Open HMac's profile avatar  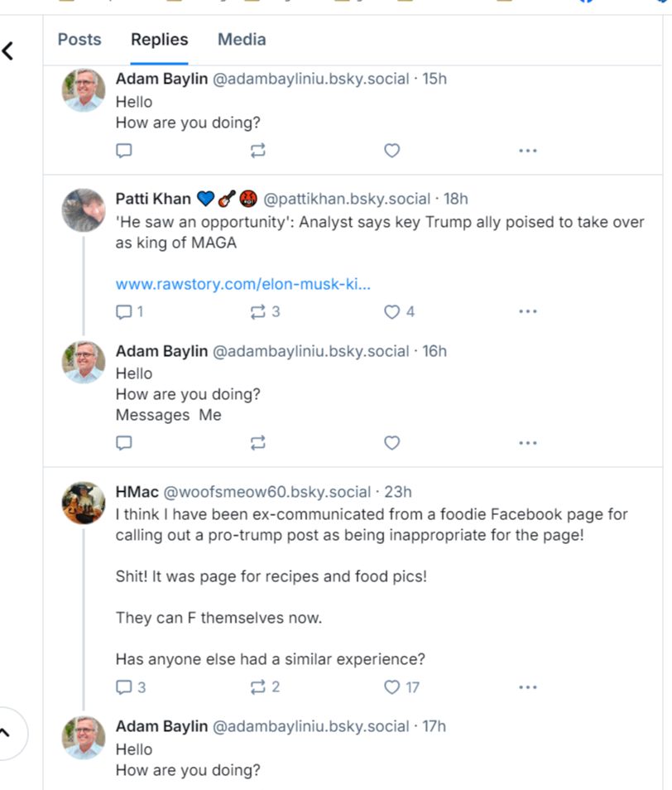click(x=84, y=503)
